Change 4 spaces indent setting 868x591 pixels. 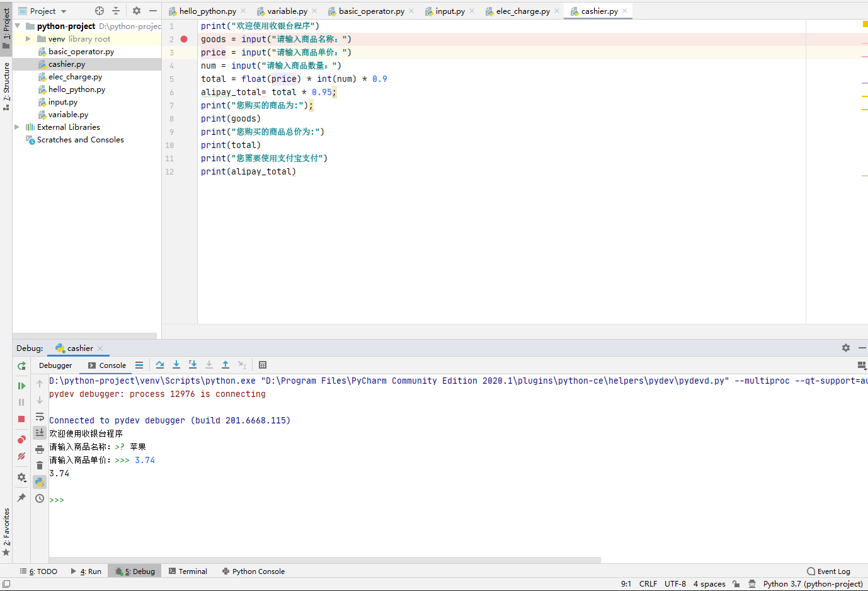point(709,584)
